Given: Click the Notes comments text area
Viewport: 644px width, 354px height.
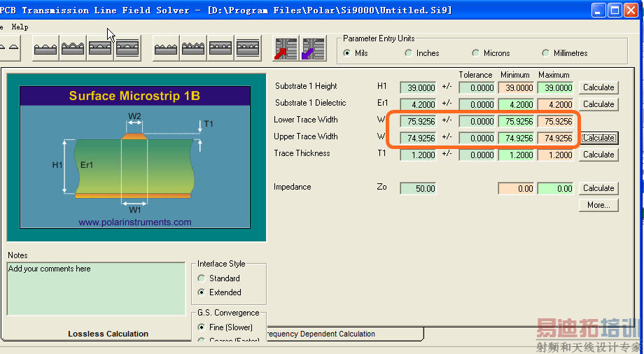Looking at the screenshot, I should coord(96,289).
